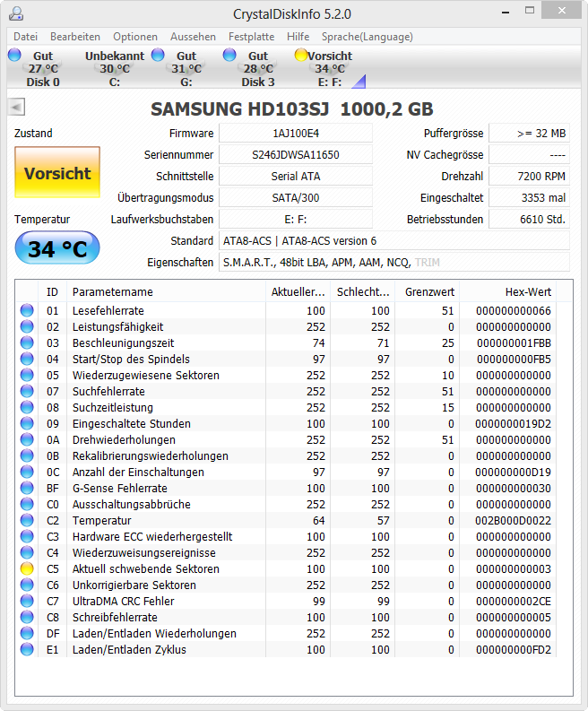This screenshot has height=711, width=588.
Task: Select the G: drive tab
Action: (x=186, y=69)
